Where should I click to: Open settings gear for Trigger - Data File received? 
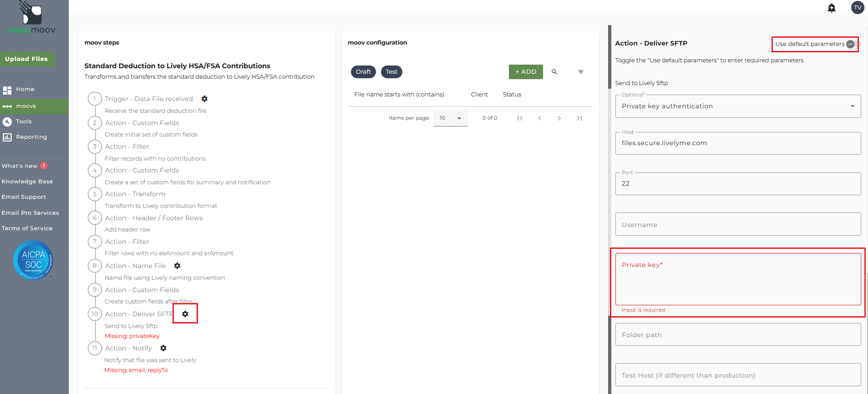tap(205, 99)
